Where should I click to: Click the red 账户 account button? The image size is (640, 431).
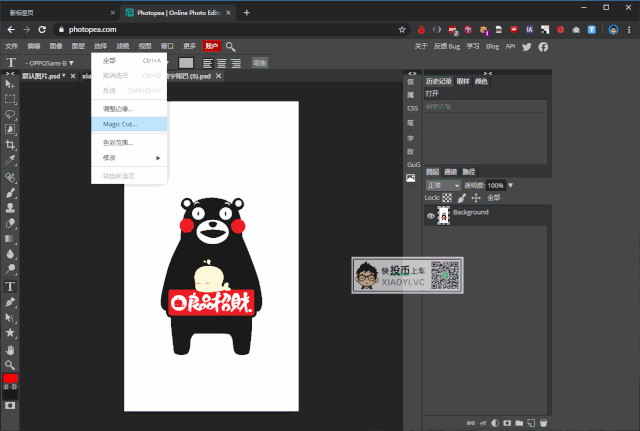pos(211,46)
